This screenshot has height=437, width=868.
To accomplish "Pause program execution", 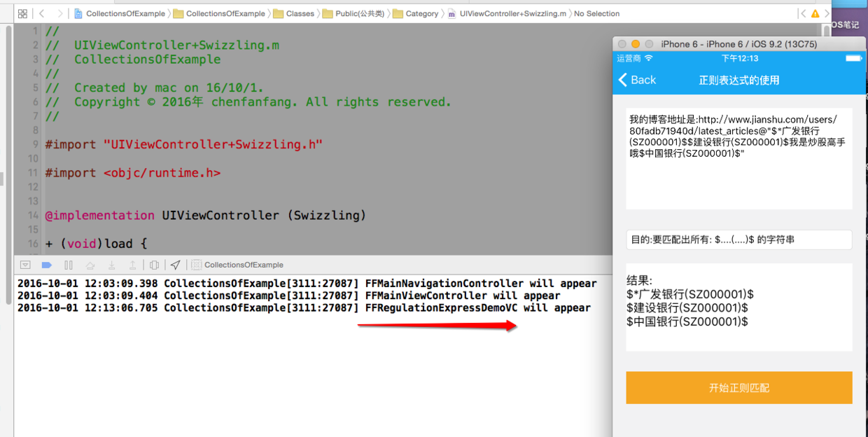I will click(69, 265).
